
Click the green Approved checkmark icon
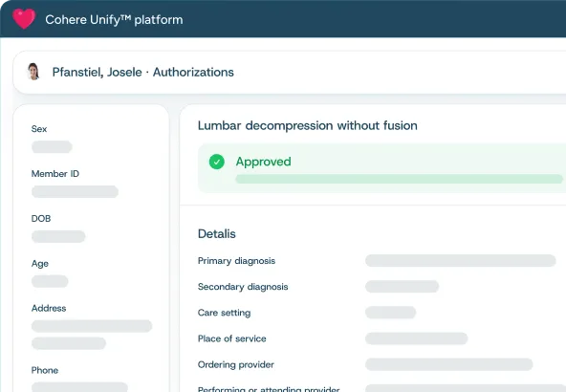[x=217, y=162]
